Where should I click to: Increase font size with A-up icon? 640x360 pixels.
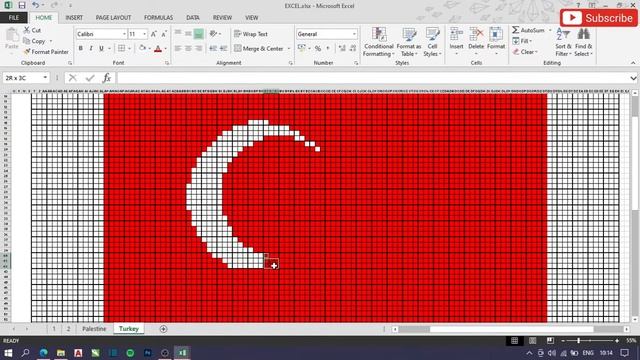154,34
